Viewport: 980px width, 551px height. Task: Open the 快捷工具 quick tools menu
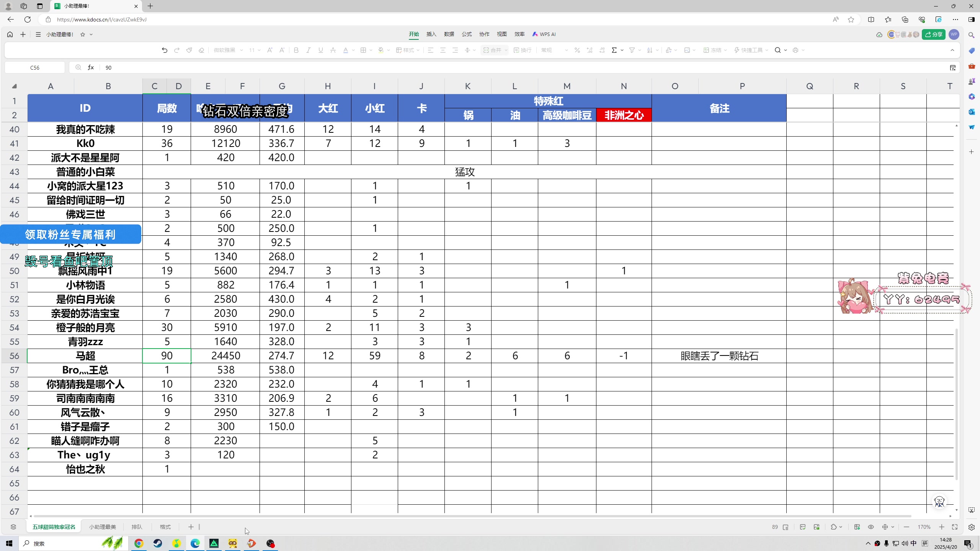point(751,50)
